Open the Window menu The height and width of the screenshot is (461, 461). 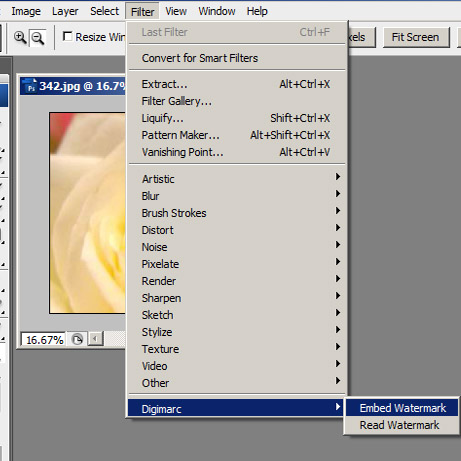tap(217, 11)
